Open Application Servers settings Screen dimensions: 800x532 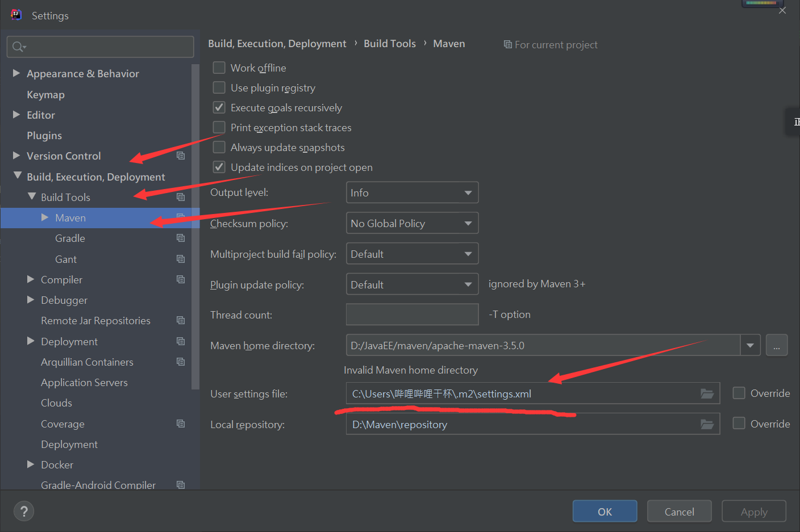click(84, 383)
